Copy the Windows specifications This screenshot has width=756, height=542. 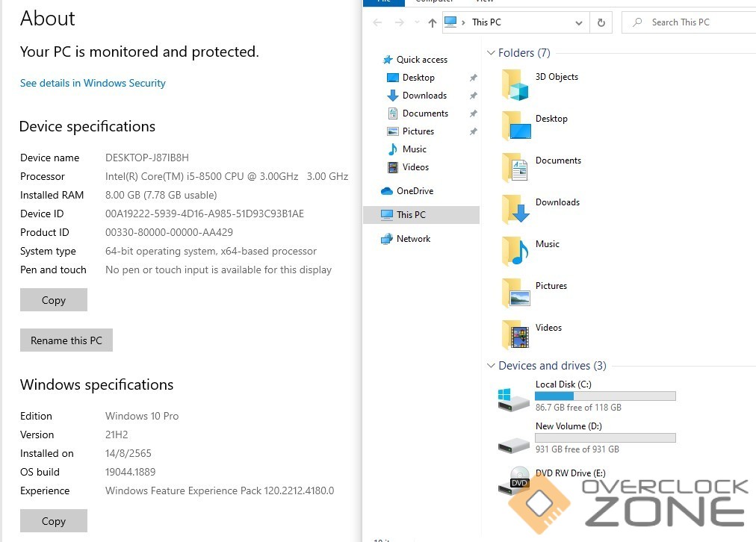click(x=54, y=521)
